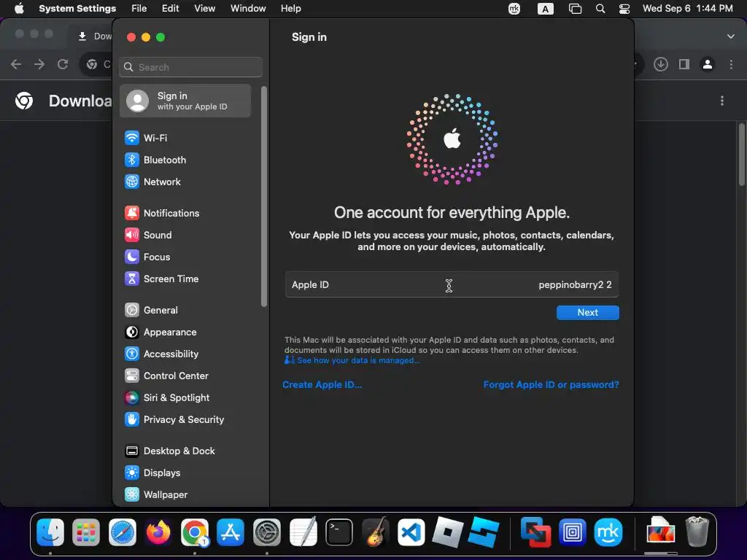
Task: Click Chrome Downloads page scrollbar
Action: (x=741, y=155)
